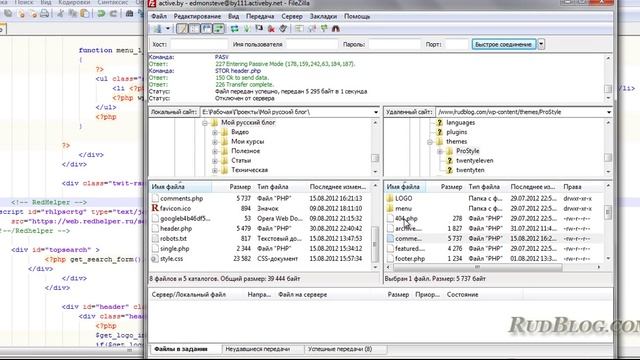Toggle synchronized browsing

(324, 29)
